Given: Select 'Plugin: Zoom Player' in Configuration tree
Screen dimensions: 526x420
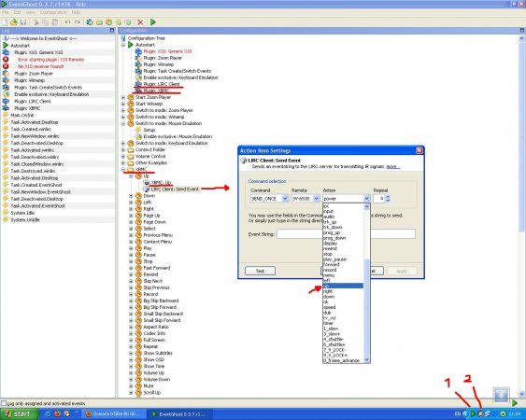Looking at the screenshot, I should (x=163, y=58).
